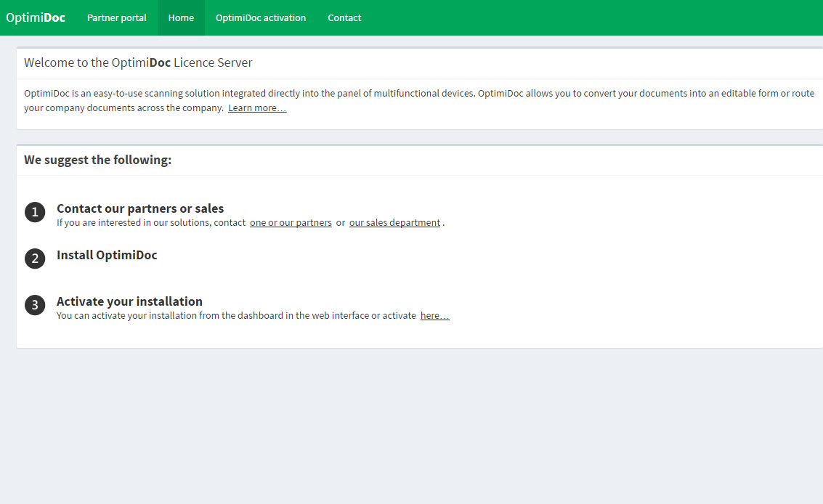Click the 'Activate your installation' heading

(x=129, y=301)
